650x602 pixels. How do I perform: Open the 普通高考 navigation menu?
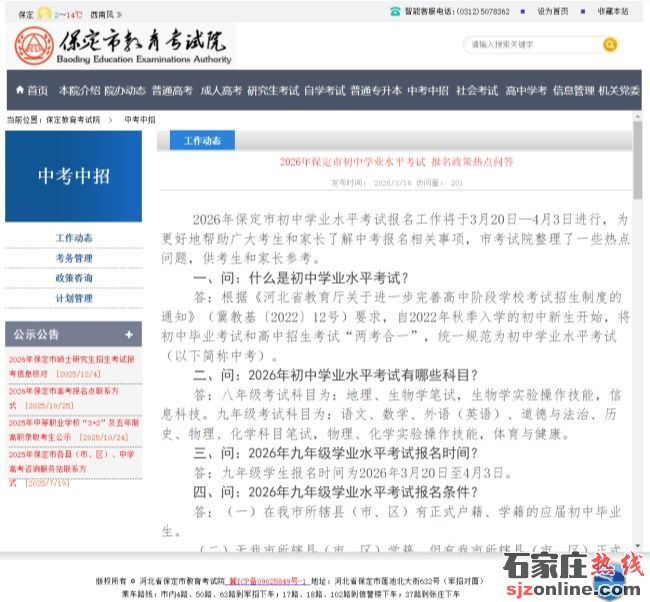(172, 90)
